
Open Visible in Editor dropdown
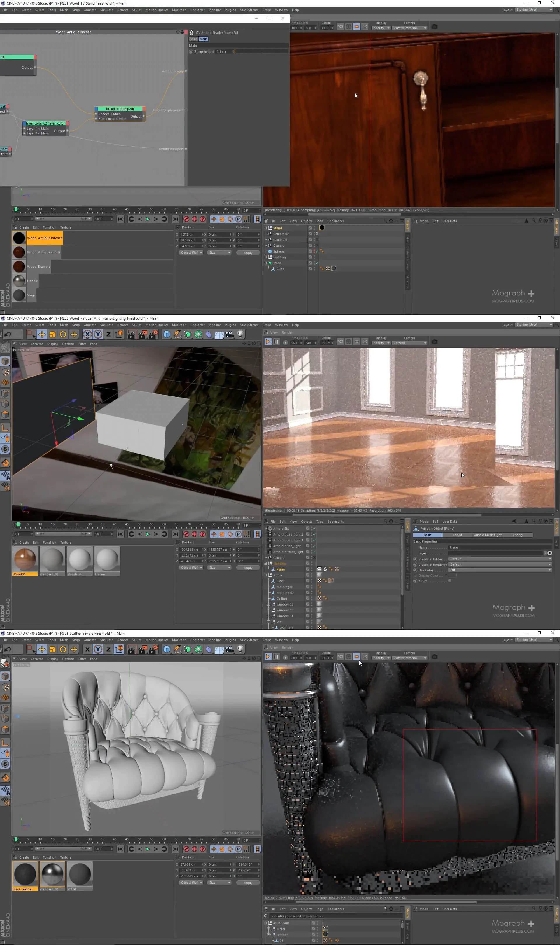[x=500, y=559]
